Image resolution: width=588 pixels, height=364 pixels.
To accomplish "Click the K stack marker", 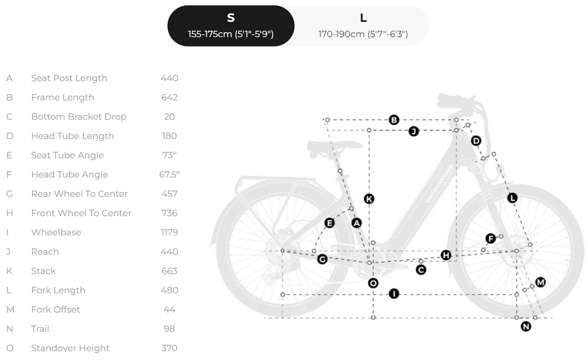I will (x=369, y=199).
